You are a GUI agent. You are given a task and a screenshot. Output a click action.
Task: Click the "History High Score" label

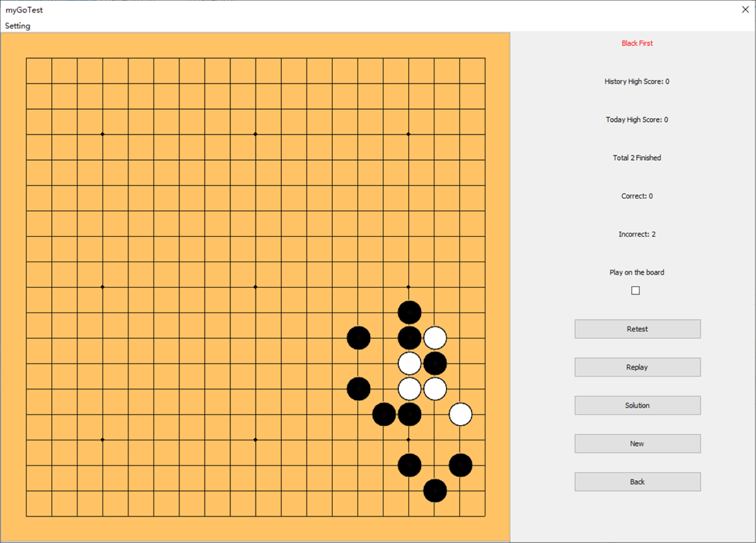click(636, 81)
